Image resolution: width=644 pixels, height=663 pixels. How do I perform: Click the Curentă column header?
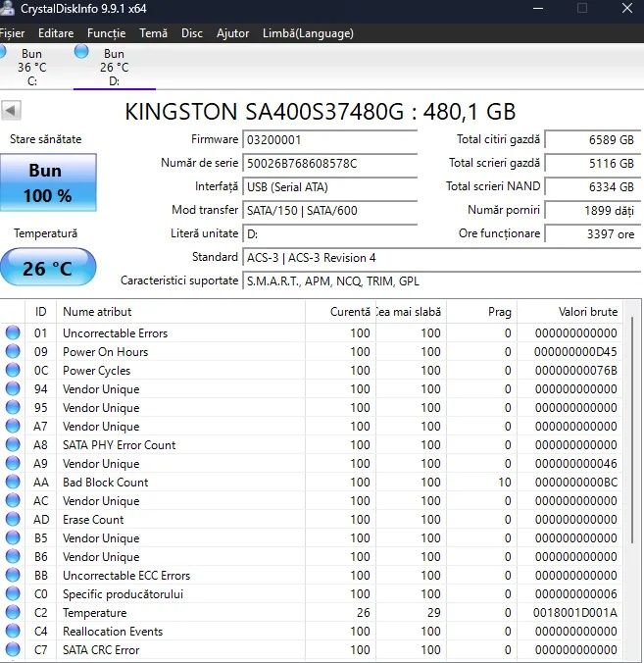tap(340, 312)
